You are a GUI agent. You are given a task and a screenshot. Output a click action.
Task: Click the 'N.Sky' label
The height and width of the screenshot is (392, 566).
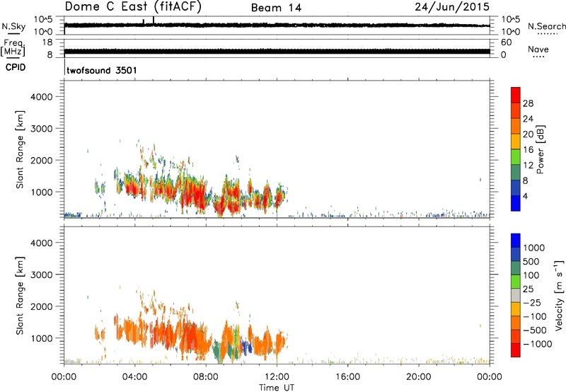tap(13, 26)
